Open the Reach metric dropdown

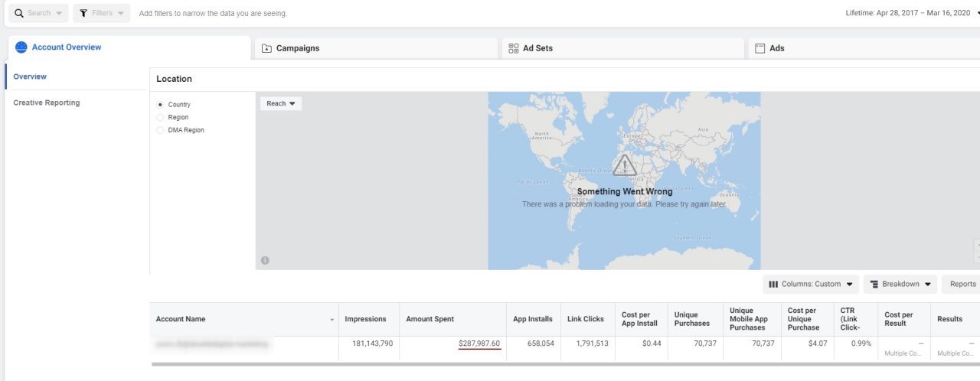point(281,103)
